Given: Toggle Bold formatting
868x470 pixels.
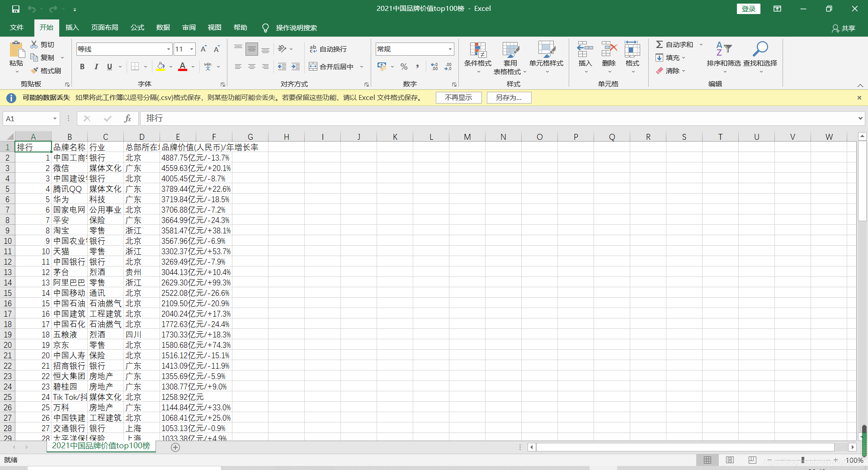Looking at the screenshot, I should pyautogui.click(x=82, y=66).
